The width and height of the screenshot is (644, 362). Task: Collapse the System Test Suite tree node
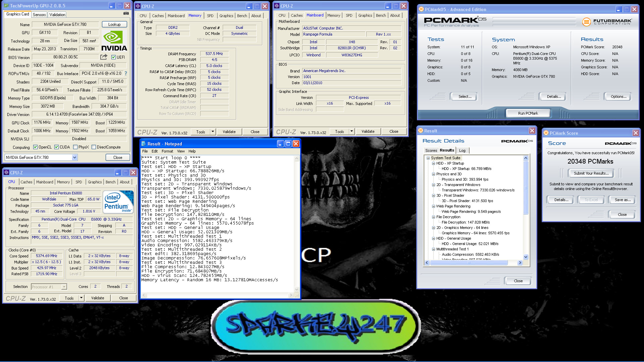tap(428, 158)
